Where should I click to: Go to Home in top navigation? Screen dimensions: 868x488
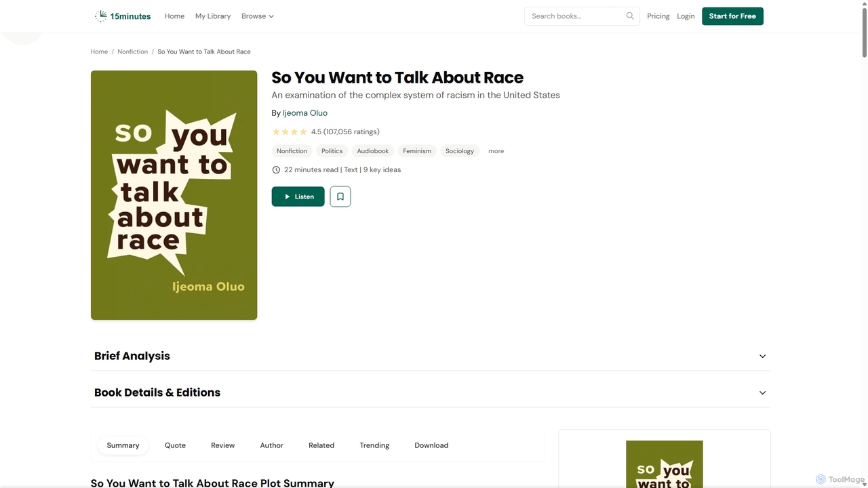[x=174, y=16]
